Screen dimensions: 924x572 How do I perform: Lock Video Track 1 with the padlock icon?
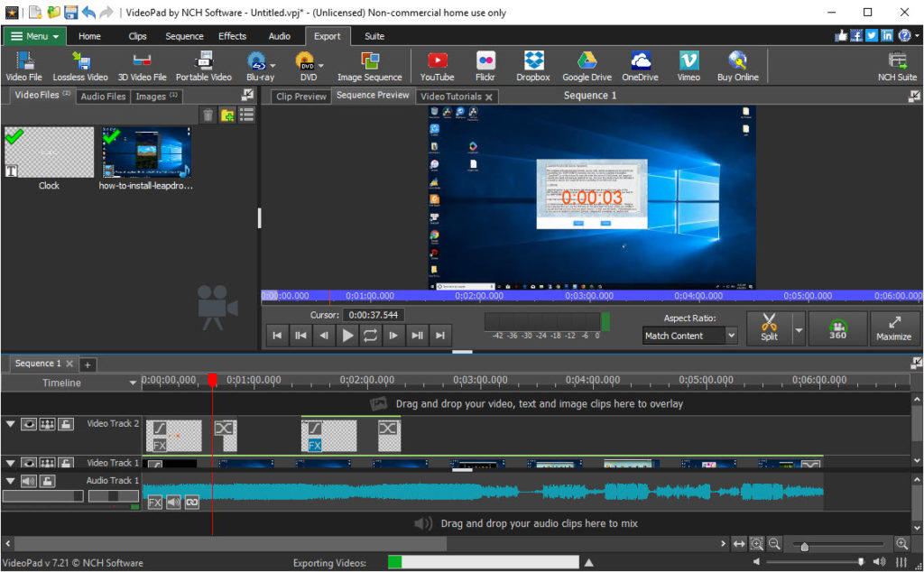tap(65, 461)
